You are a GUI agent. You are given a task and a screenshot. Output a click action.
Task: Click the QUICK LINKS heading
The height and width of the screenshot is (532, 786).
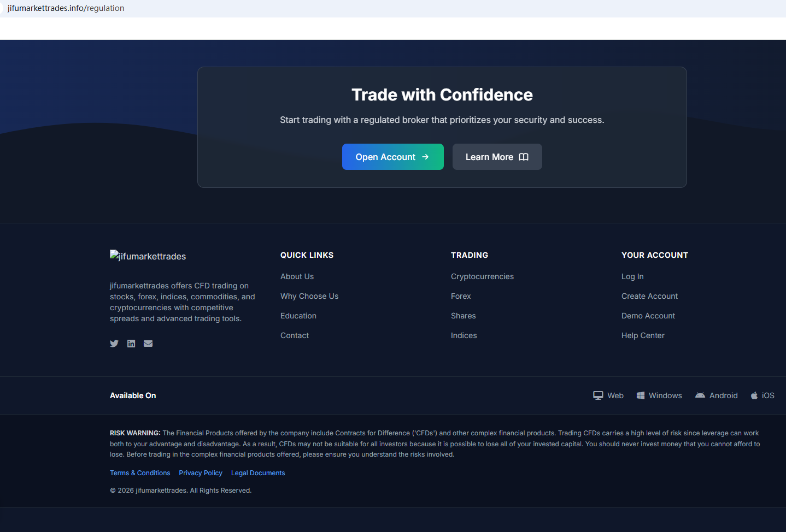[307, 255]
